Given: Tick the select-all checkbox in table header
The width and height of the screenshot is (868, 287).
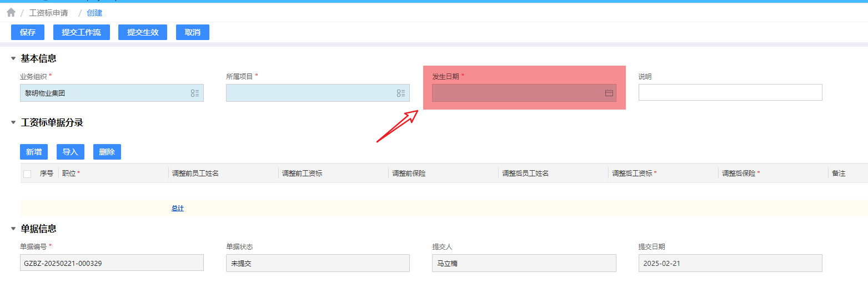Looking at the screenshot, I should (27, 174).
